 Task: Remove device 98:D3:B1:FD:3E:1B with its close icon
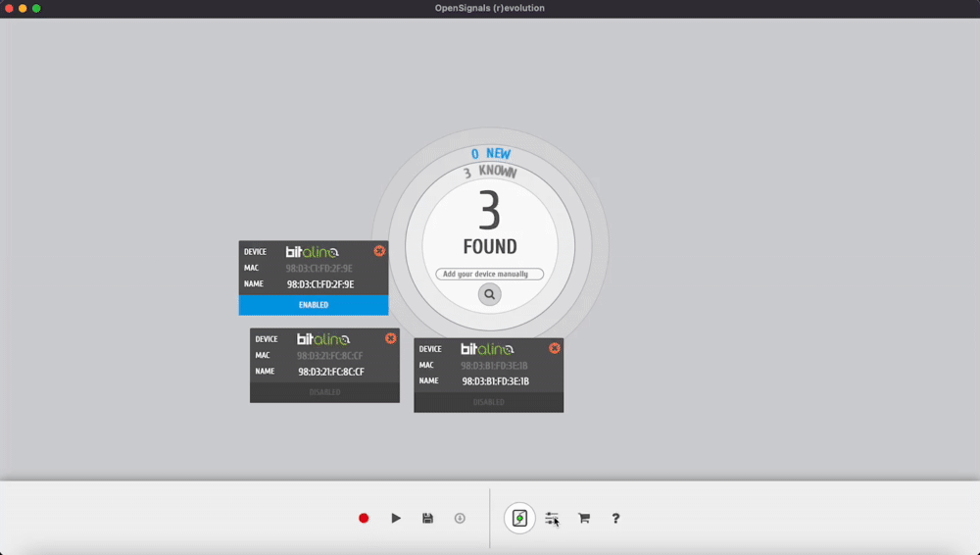pyautogui.click(x=555, y=348)
